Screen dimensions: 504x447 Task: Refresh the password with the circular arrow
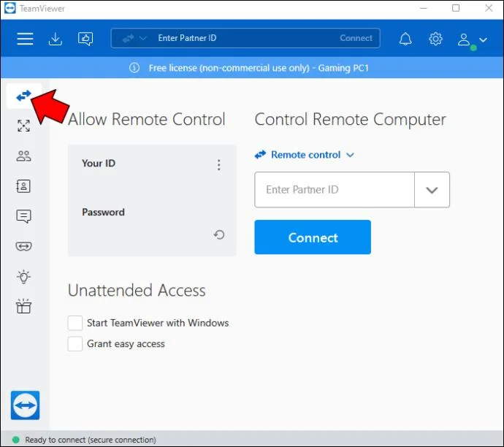(219, 234)
